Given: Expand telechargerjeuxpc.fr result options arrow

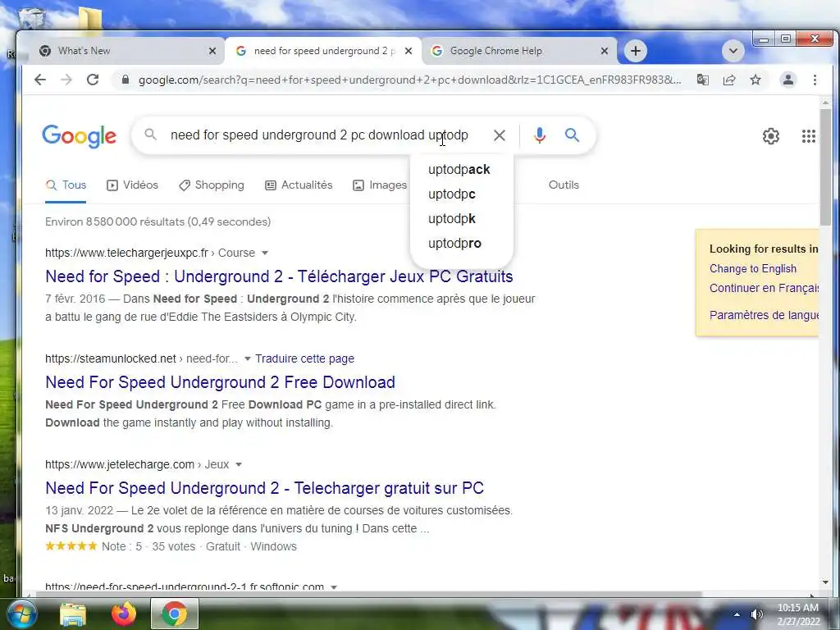Looking at the screenshot, I should (x=265, y=253).
